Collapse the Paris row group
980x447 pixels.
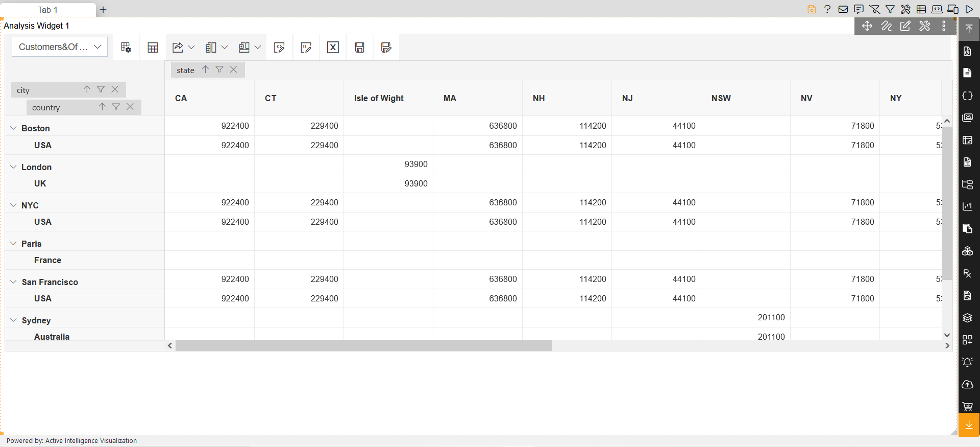tap(13, 244)
